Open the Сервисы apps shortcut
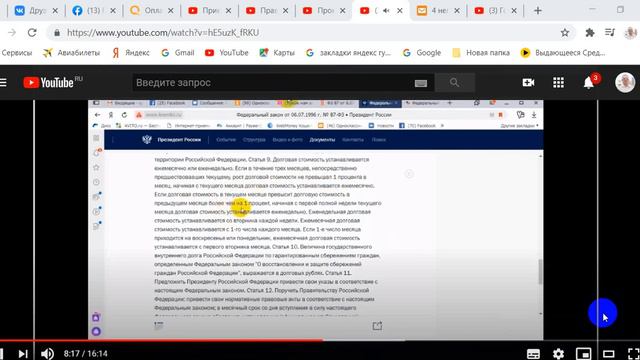Screen dimensions: 640x360 tap(16, 53)
